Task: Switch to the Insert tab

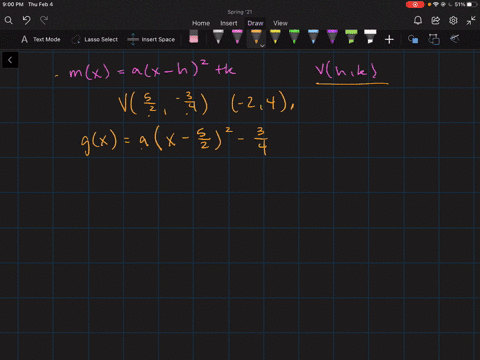Action: point(229,23)
